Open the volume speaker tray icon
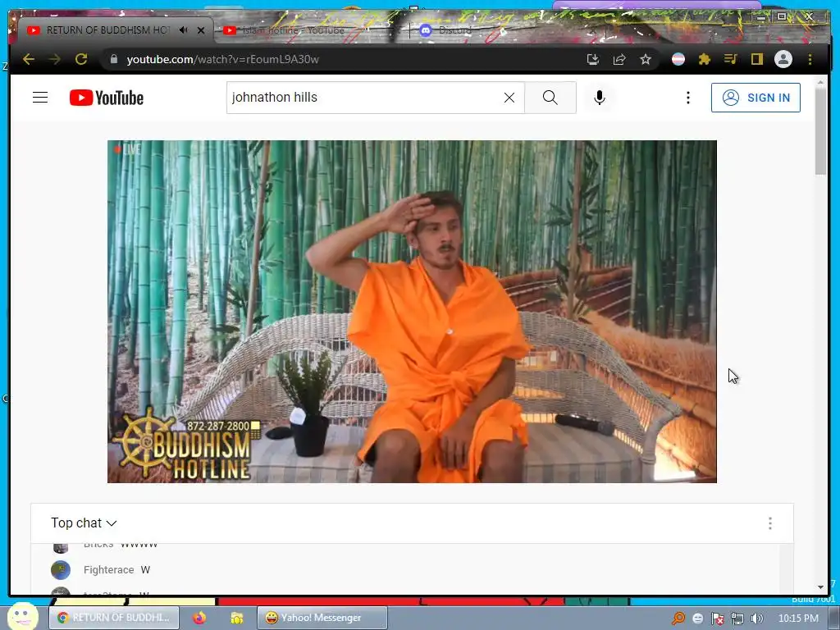 [x=756, y=619]
